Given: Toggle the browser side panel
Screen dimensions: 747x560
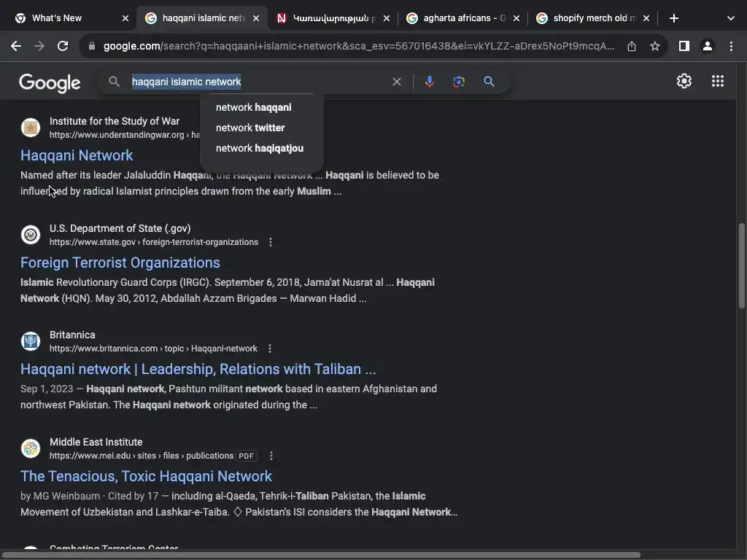Looking at the screenshot, I should (x=684, y=46).
